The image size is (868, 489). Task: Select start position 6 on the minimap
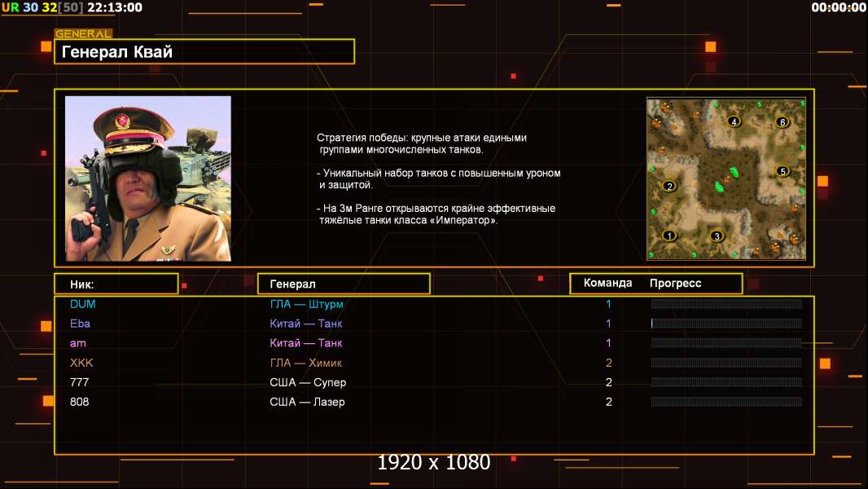pos(783,122)
